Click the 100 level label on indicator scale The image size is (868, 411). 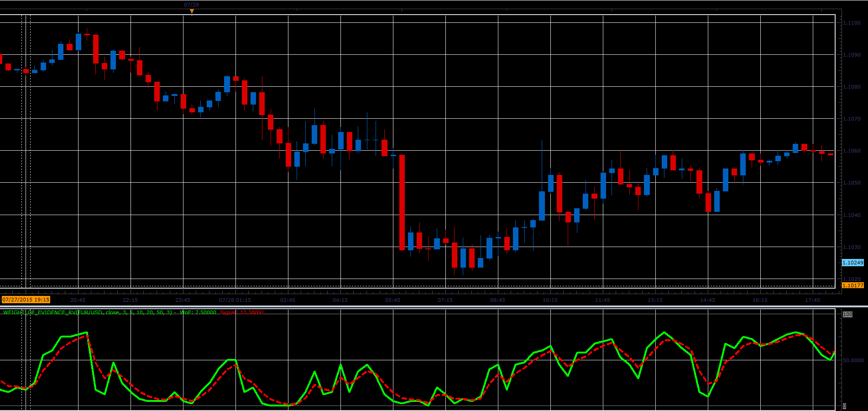(x=847, y=314)
